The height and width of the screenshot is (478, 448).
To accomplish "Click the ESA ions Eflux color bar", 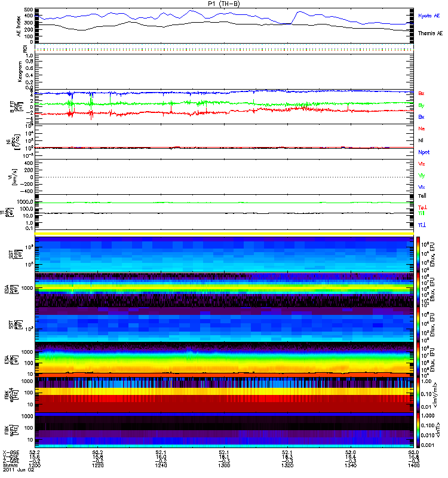I will point(418,290).
